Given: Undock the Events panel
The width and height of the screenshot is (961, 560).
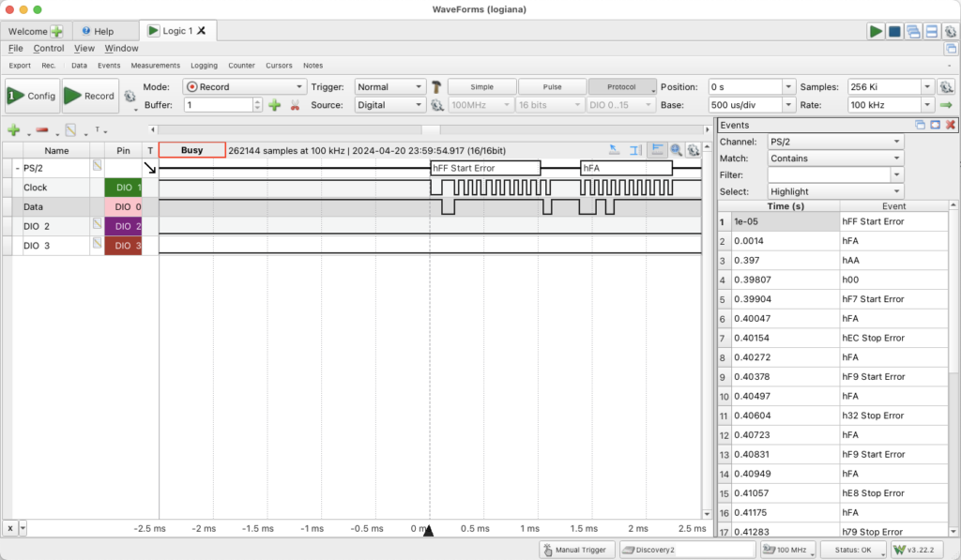Looking at the screenshot, I should point(920,125).
